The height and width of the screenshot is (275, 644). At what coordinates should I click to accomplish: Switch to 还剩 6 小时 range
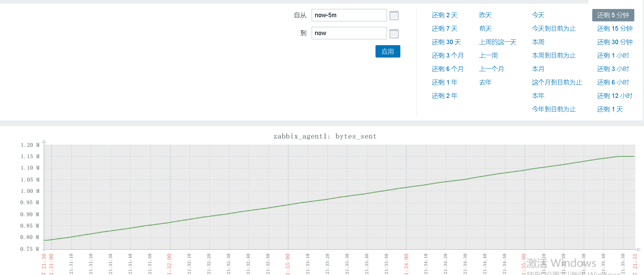tap(613, 82)
